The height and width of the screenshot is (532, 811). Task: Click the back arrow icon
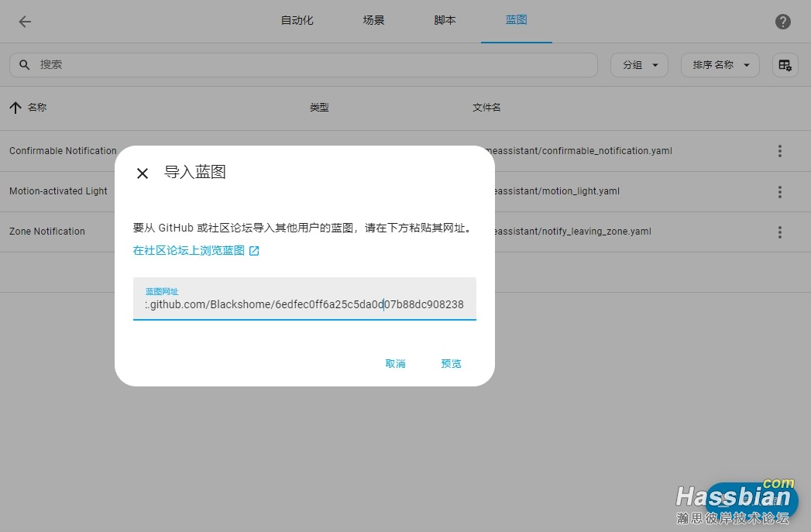pyautogui.click(x=25, y=22)
